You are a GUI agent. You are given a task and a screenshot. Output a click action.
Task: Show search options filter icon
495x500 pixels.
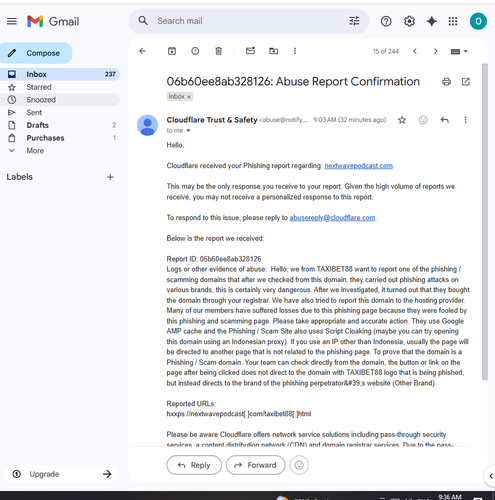[x=354, y=21]
